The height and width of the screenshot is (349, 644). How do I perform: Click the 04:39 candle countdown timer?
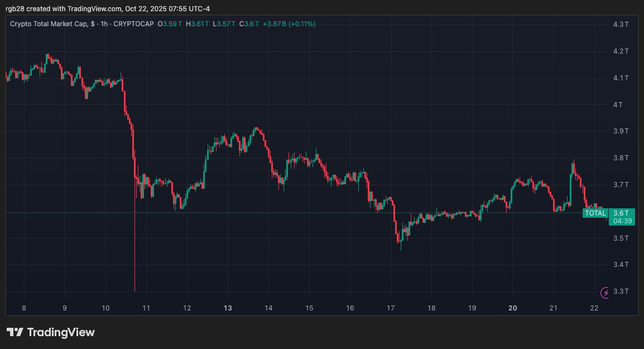(622, 221)
